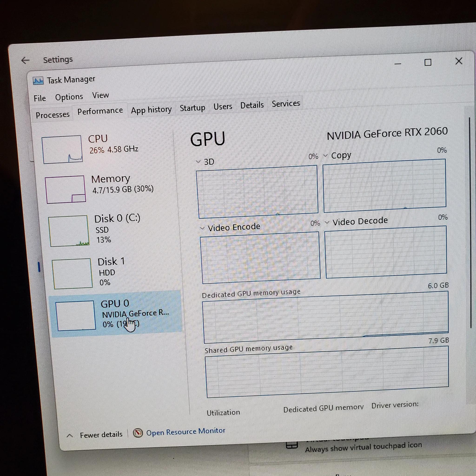476x476 pixels.
Task: Select the Performance tab
Action: [x=100, y=111]
